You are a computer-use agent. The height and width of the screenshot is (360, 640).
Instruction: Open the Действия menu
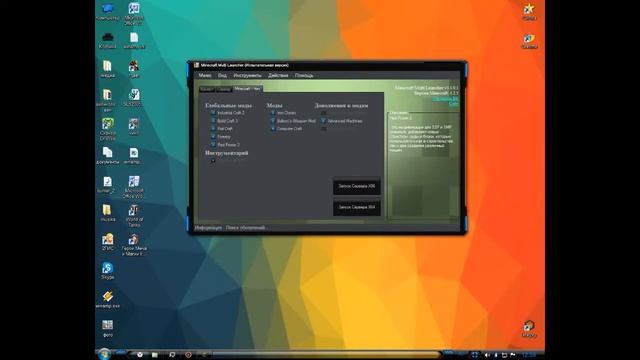click(x=278, y=76)
